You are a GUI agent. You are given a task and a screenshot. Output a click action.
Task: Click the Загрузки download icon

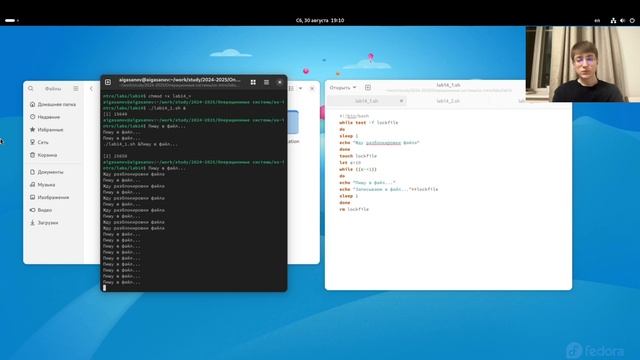tap(32, 223)
